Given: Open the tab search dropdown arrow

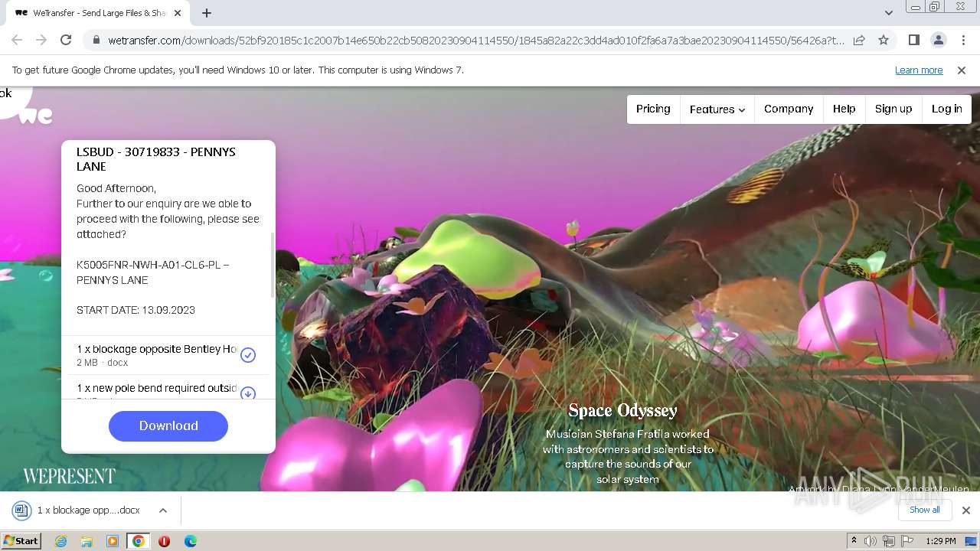Looking at the screenshot, I should (x=888, y=13).
